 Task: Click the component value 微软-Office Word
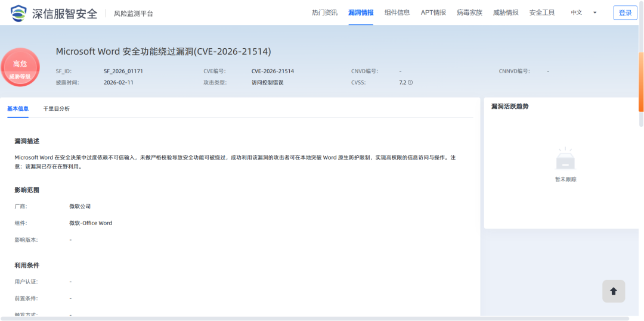91,223
